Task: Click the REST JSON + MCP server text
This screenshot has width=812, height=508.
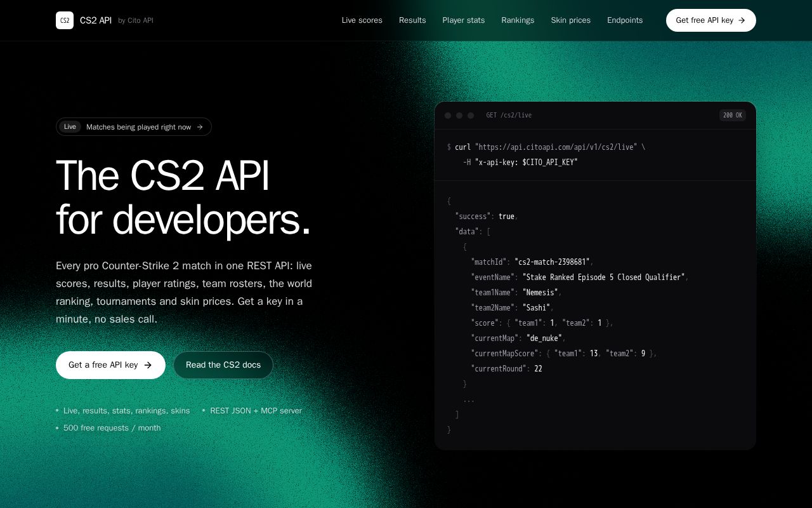Action: click(x=256, y=411)
